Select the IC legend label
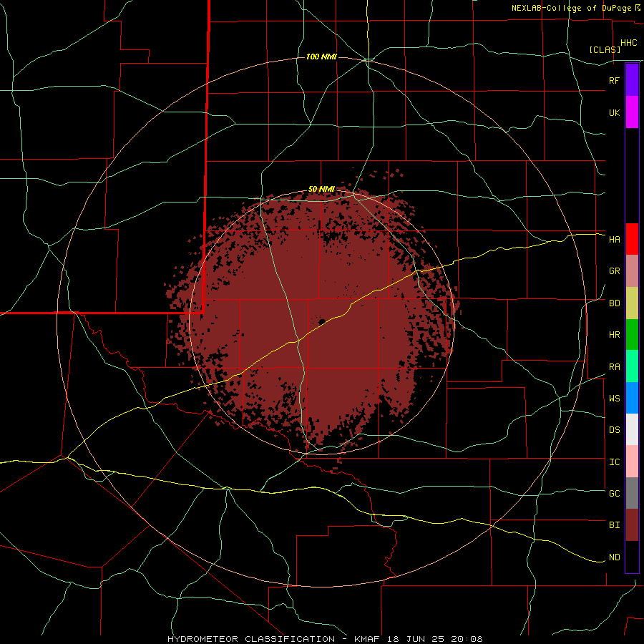Image resolution: width=644 pixels, height=644 pixels. [614, 462]
